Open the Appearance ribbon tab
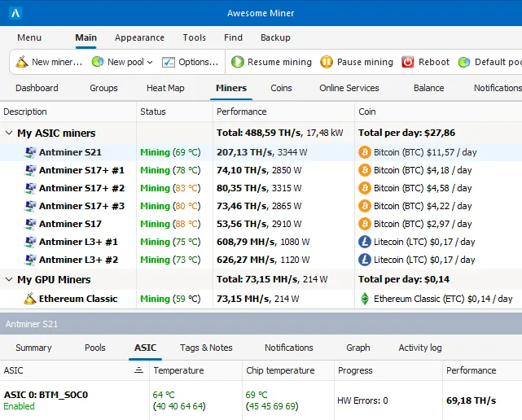 (x=139, y=37)
